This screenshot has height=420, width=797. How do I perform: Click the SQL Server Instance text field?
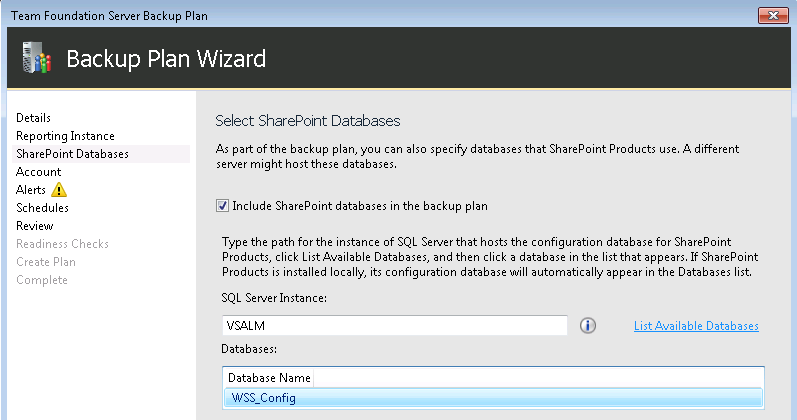pyautogui.click(x=395, y=326)
